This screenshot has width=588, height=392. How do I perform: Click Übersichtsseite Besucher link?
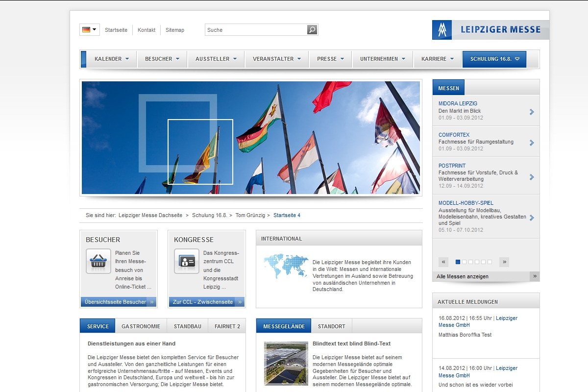point(115,302)
